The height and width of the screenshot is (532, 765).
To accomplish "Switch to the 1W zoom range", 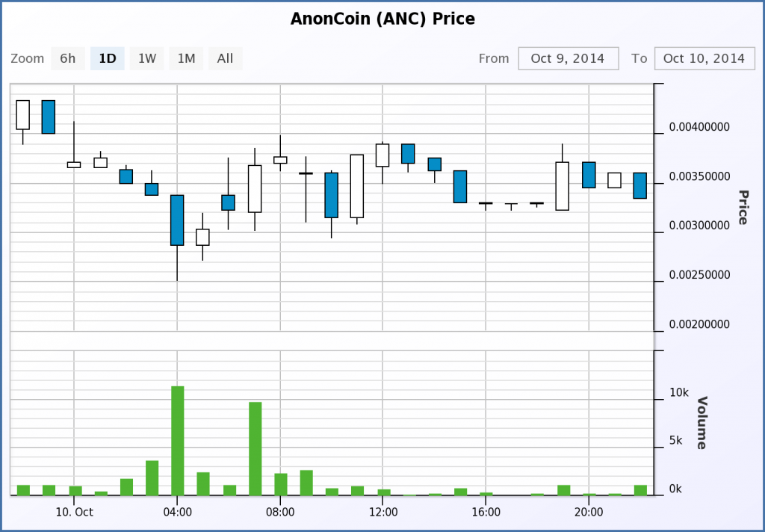I will pos(146,58).
